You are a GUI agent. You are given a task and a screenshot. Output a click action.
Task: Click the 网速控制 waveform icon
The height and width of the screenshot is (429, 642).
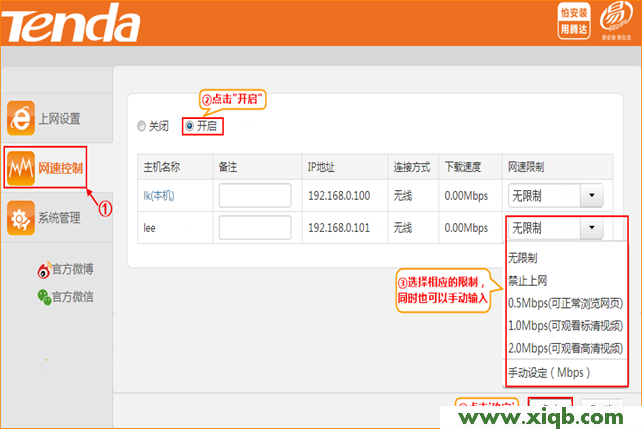[21, 168]
